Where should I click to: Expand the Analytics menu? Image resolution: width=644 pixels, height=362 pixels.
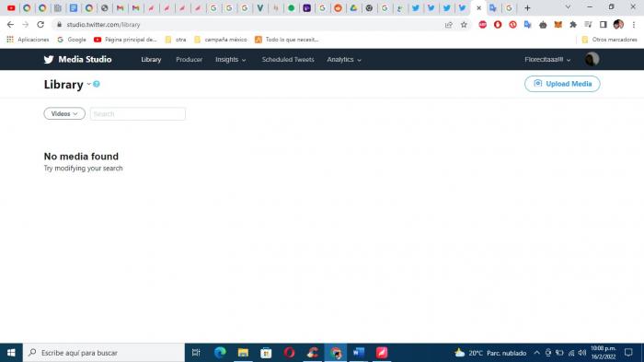click(x=344, y=60)
